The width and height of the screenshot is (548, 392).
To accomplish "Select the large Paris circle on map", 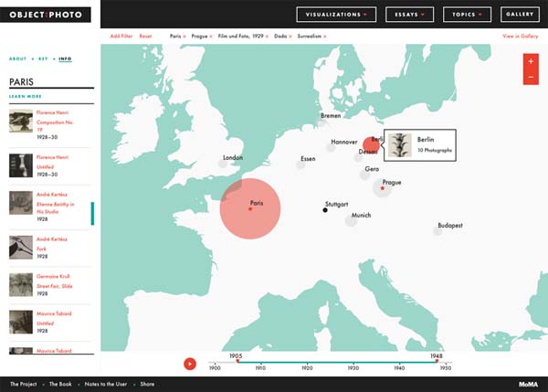I will (250, 208).
